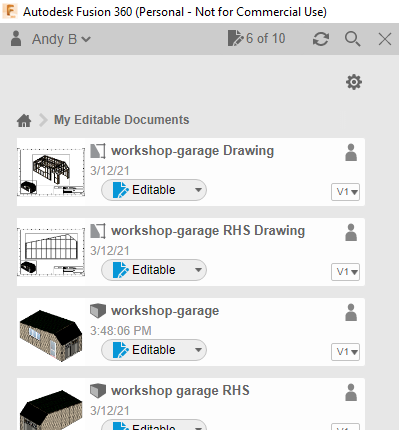Go to home via house icon
This screenshot has height=430, width=399.
pos(24,120)
